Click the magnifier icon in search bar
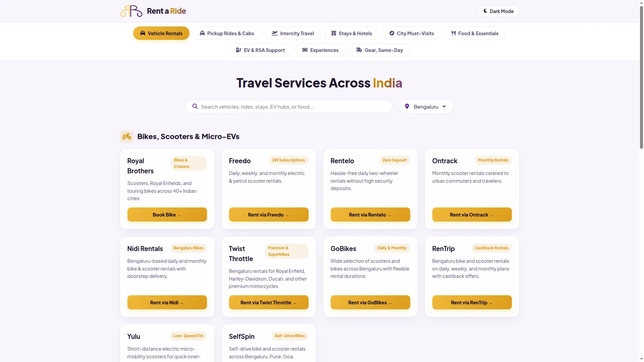This screenshot has height=362, width=644. click(195, 107)
